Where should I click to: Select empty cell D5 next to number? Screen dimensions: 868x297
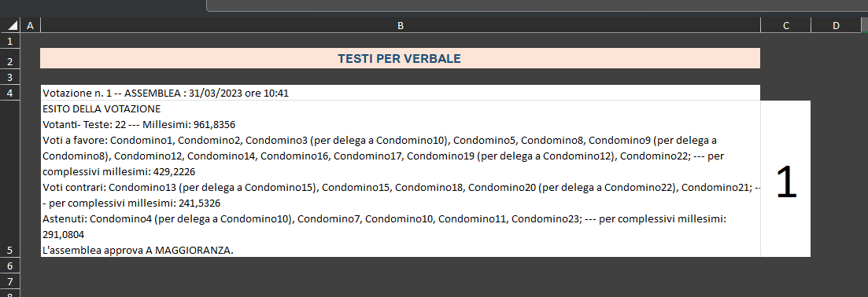(x=836, y=178)
